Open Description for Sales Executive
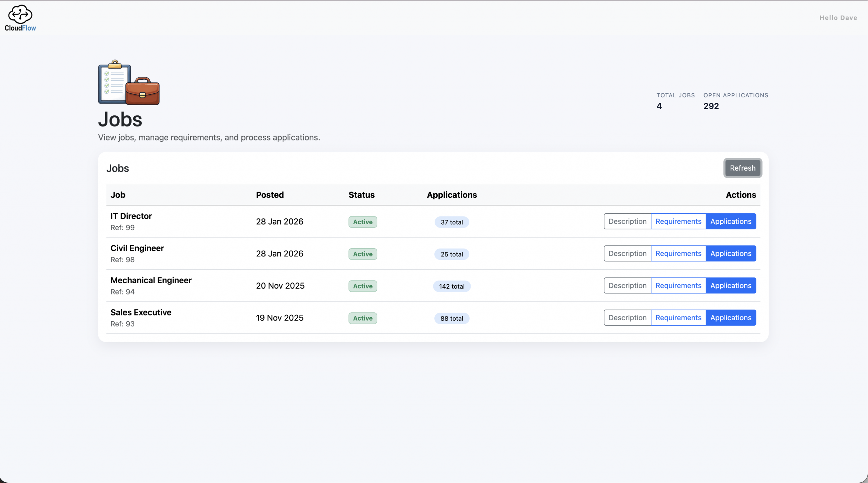The width and height of the screenshot is (868, 483). tap(627, 318)
